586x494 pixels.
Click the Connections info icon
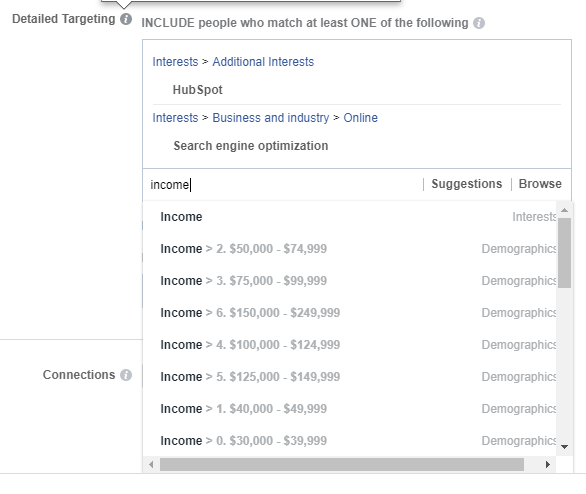126,375
